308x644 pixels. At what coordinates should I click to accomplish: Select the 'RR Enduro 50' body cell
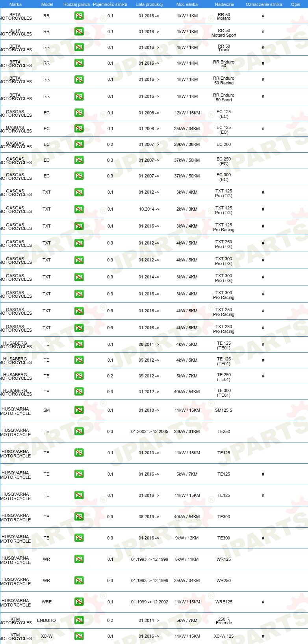pos(224,63)
